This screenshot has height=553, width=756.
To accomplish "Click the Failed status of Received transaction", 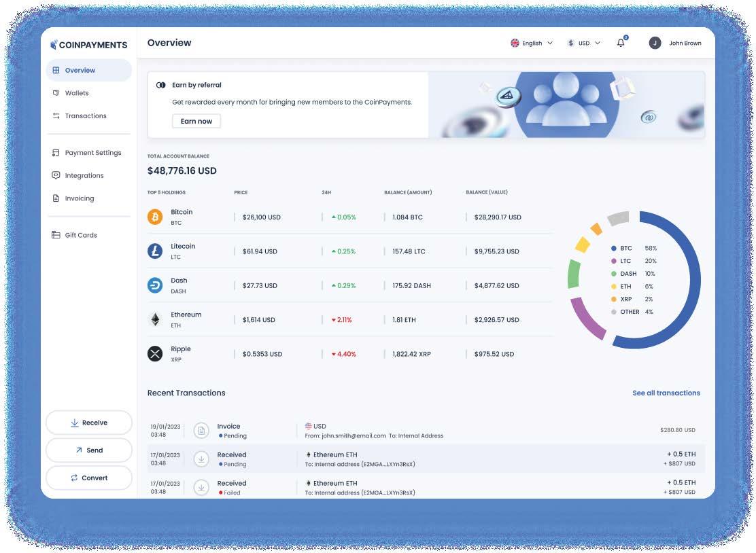I will [230, 493].
